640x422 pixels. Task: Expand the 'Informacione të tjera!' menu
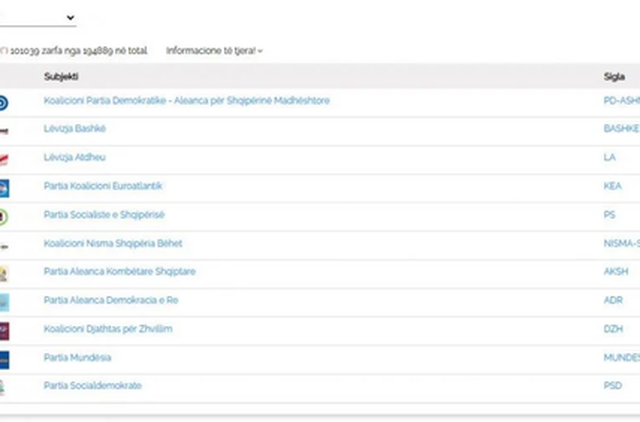point(214,51)
